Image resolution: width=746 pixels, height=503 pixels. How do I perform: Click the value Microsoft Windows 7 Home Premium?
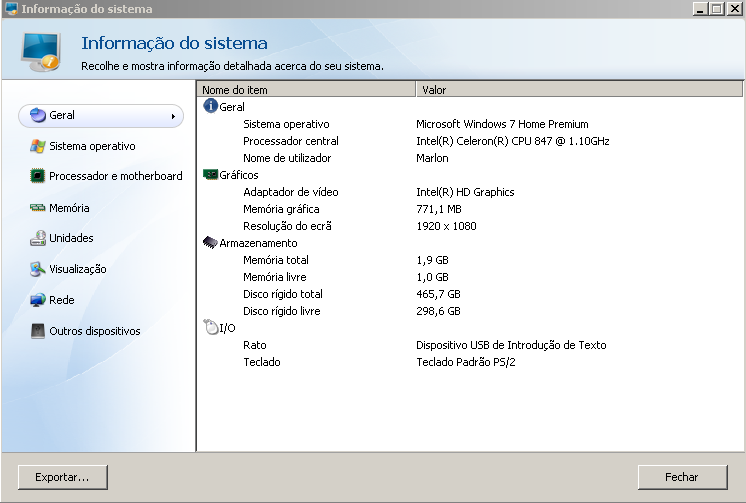502,124
